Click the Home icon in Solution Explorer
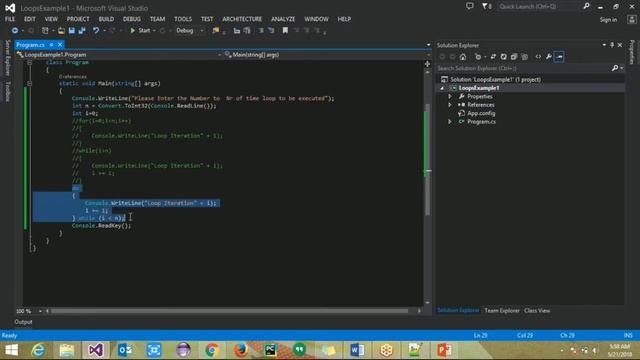The width and height of the screenshot is (640, 360). (x=463, y=57)
